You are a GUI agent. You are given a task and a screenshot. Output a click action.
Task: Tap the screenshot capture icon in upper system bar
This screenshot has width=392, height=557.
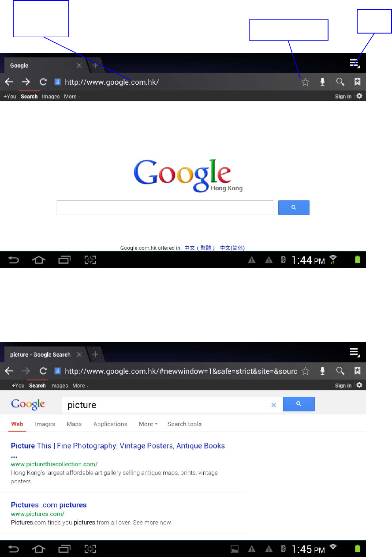pyautogui.click(x=90, y=260)
